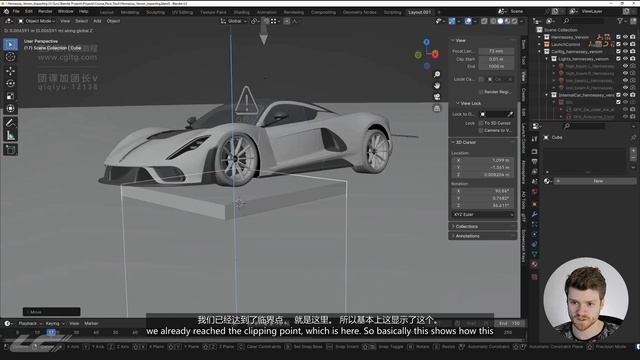The image size is (640, 360).
Task: Open the Modifiers wrench properties tab
Action: coord(534,214)
